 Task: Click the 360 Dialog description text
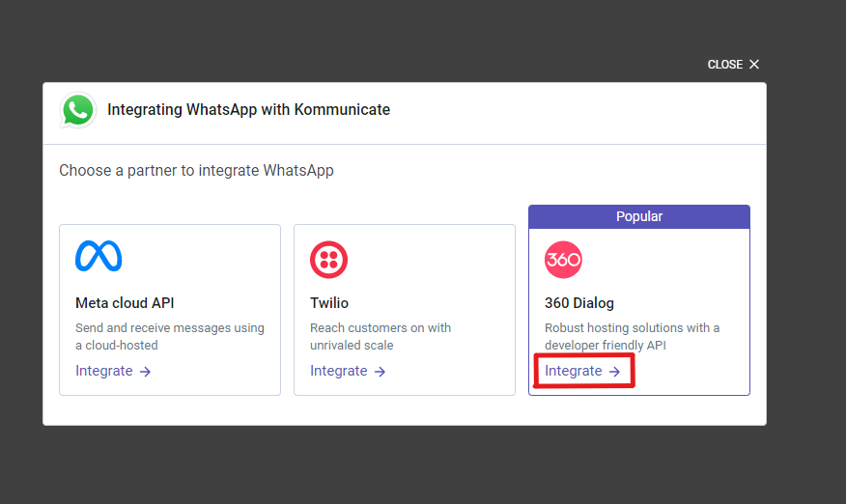click(x=632, y=336)
